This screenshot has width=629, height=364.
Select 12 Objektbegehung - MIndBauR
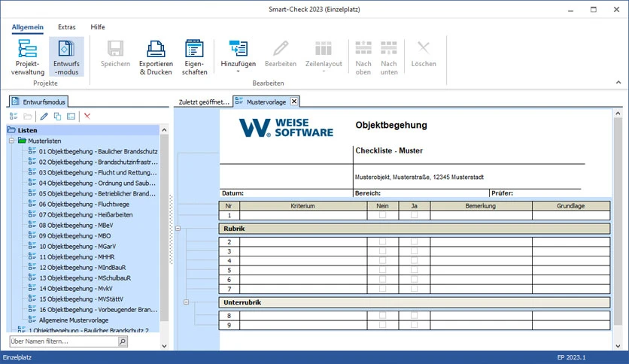click(x=82, y=268)
